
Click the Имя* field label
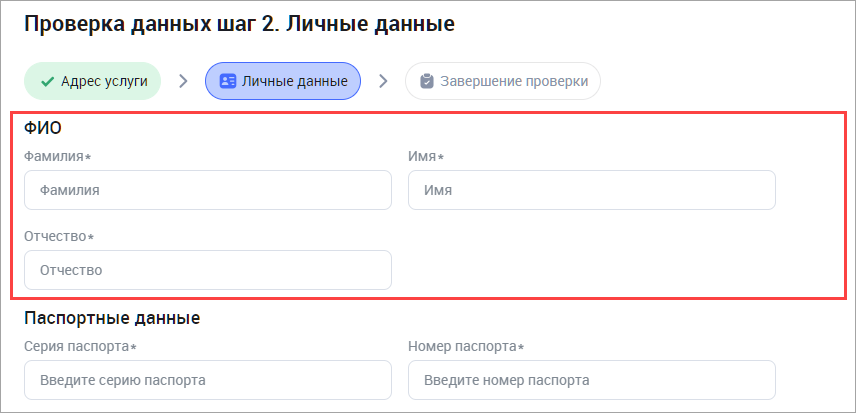pos(426,157)
